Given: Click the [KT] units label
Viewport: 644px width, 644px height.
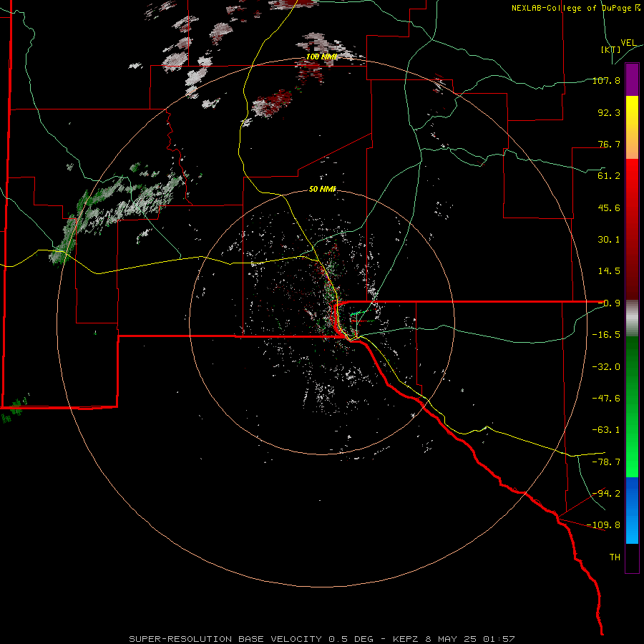Looking at the screenshot, I should pos(610,49).
